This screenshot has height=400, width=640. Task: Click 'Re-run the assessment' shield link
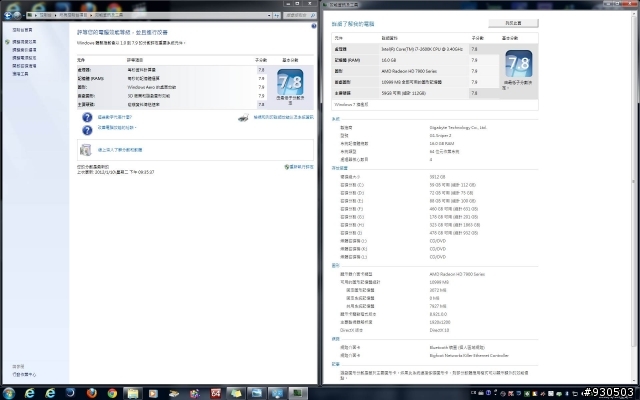coord(299,167)
